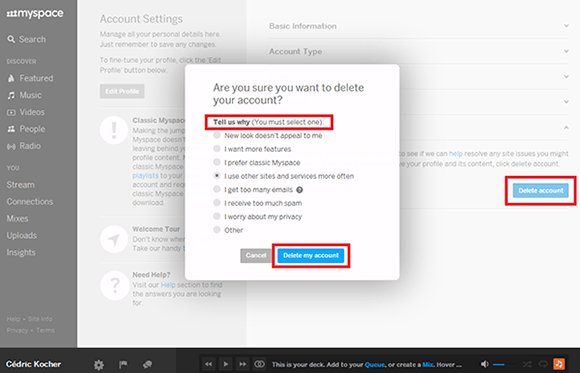Click the Classic Myspace exclamation icon
Image resolution: width=580 pixels, height=373 pixels.
click(114, 130)
